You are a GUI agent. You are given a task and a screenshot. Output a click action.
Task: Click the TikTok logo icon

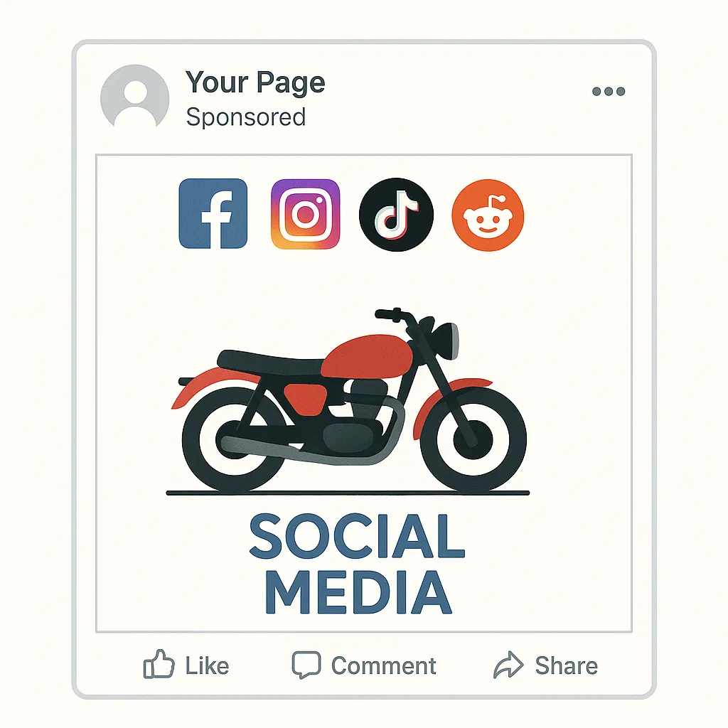(x=396, y=215)
